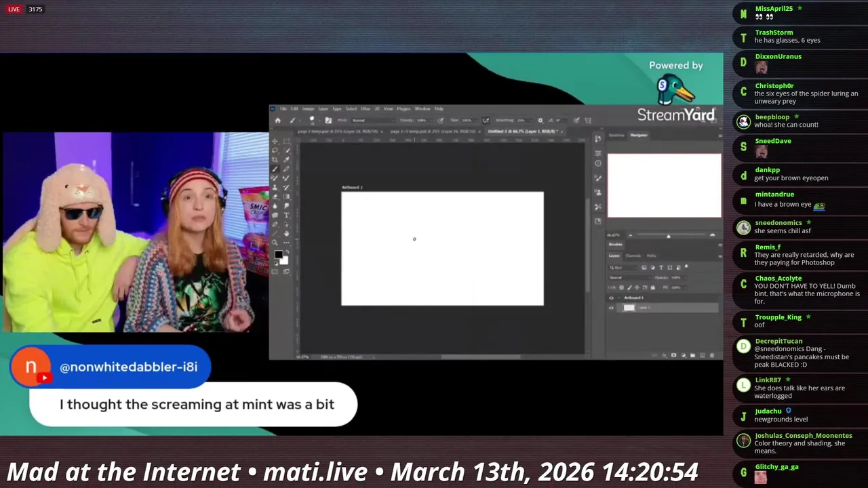
Task: Open the Layer menu
Action: click(323, 108)
